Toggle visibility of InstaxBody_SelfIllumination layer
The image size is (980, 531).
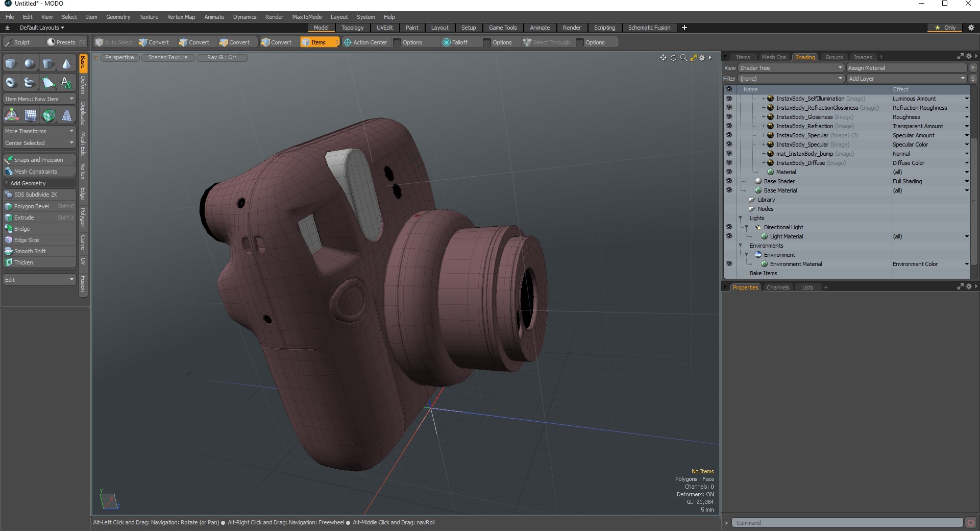[x=729, y=99]
